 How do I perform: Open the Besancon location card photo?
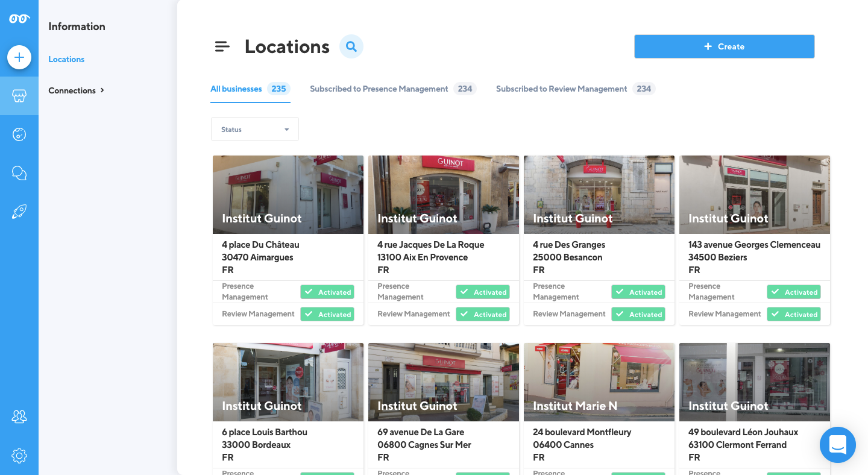click(599, 195)
